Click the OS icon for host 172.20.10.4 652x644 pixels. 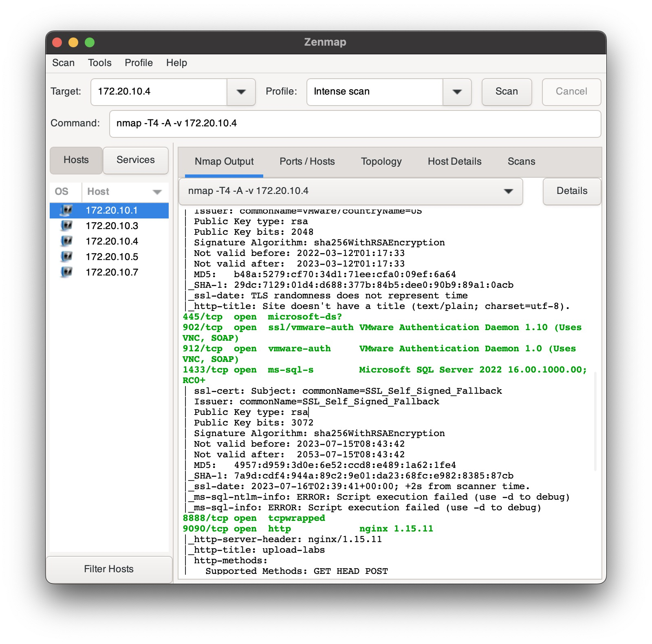[x=66, y=241]
